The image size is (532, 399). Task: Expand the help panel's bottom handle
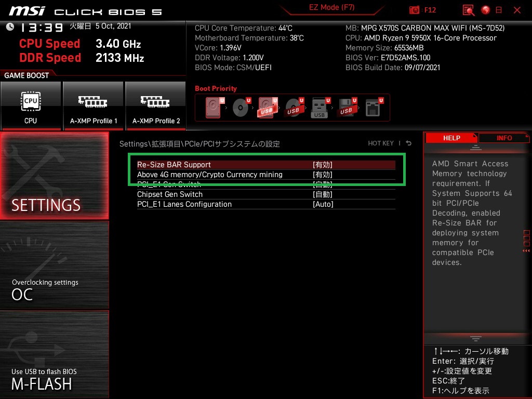[x=476, y=338]
